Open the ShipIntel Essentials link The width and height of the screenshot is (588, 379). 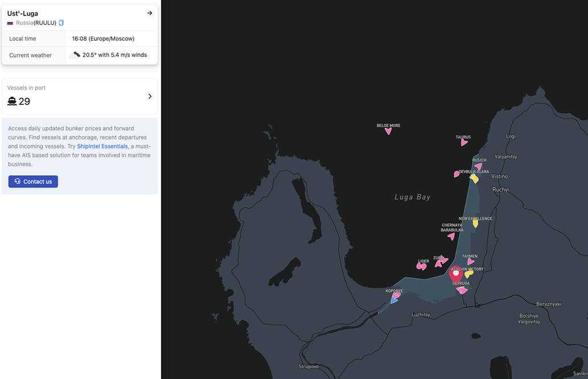coord(102,146)
